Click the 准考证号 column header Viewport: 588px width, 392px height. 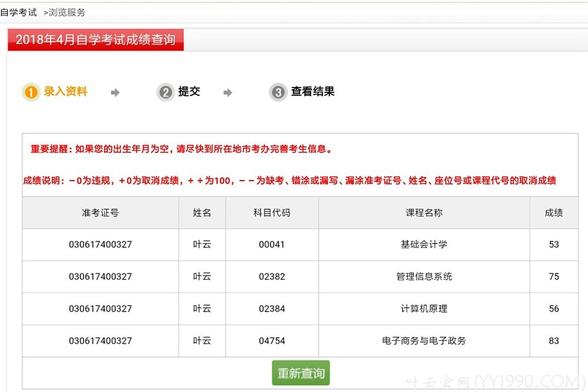[x=101, y=213]
